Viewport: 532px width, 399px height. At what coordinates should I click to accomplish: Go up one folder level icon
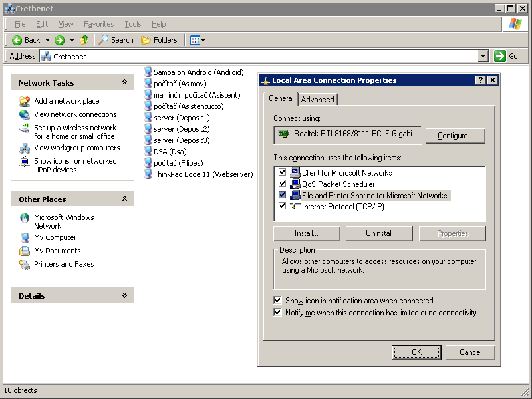(84, 40)
